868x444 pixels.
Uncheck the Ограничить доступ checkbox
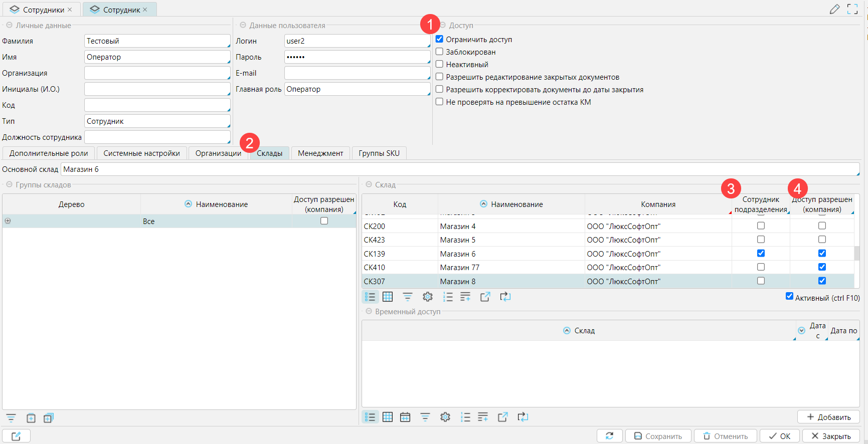[x=439, y=39]
